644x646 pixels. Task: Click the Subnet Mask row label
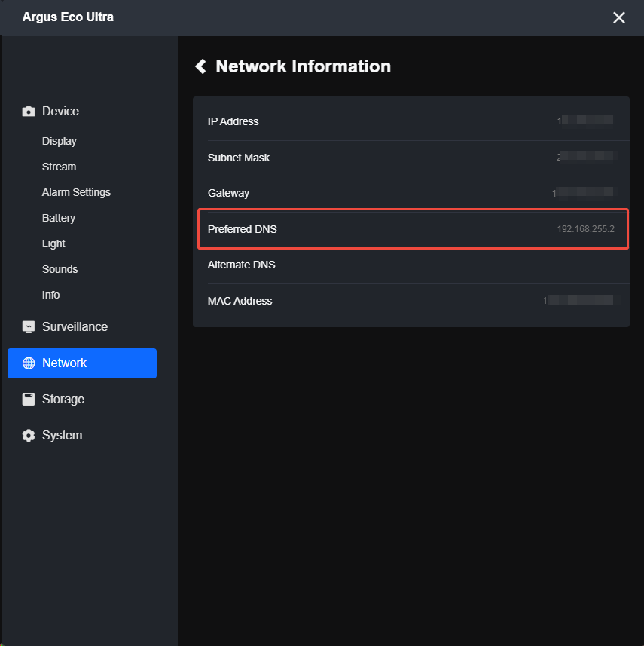(239, 158)
